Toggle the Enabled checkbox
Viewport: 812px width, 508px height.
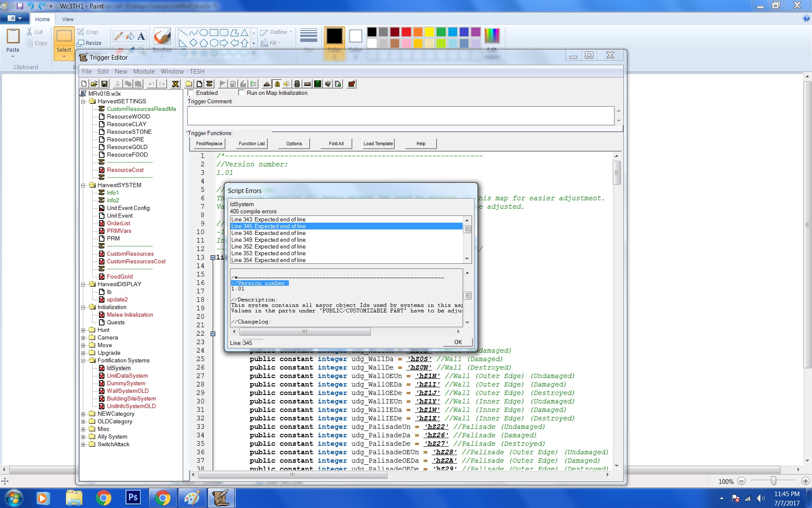(191, 93)
